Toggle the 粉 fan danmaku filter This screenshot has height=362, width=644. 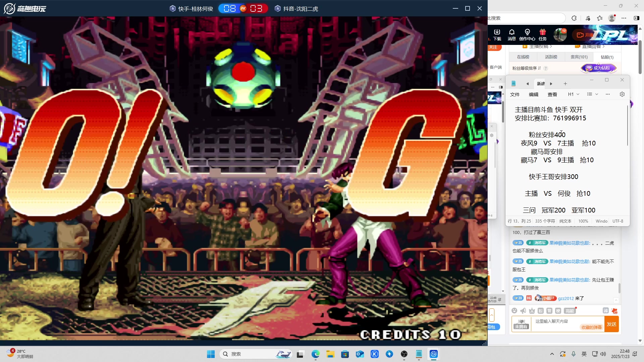click(x=541, y=311)
